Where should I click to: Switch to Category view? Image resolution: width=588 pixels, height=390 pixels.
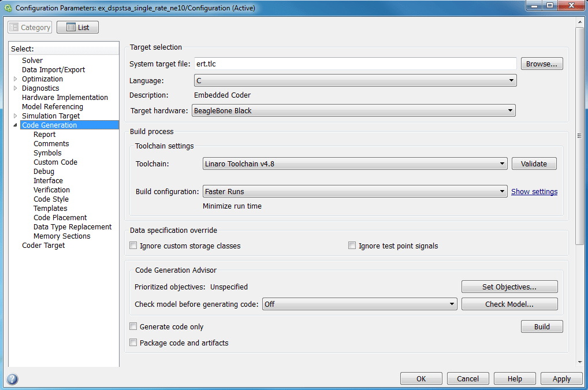[29, 27]
